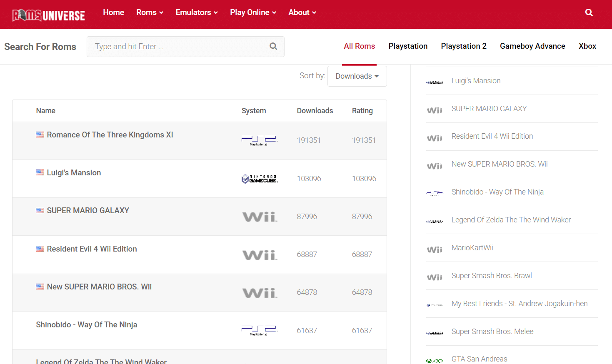Click sidebar Wii icon next to MarioKartWii
Image resolution: width=612 pixels, height=364 pixels.
pyautogui.click(x=435, y=249)
